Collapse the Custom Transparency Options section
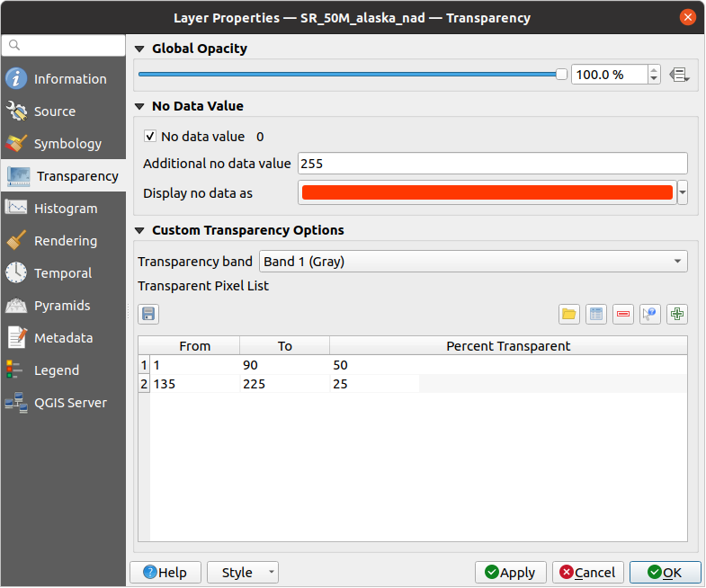 click(139, 230)
